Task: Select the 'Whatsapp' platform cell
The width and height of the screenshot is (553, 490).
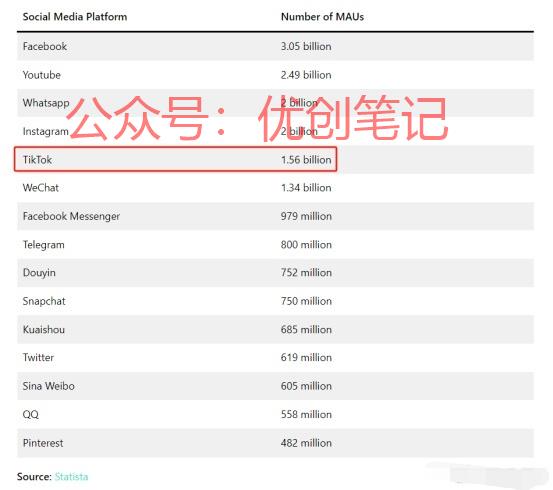Action: point(46,103)
